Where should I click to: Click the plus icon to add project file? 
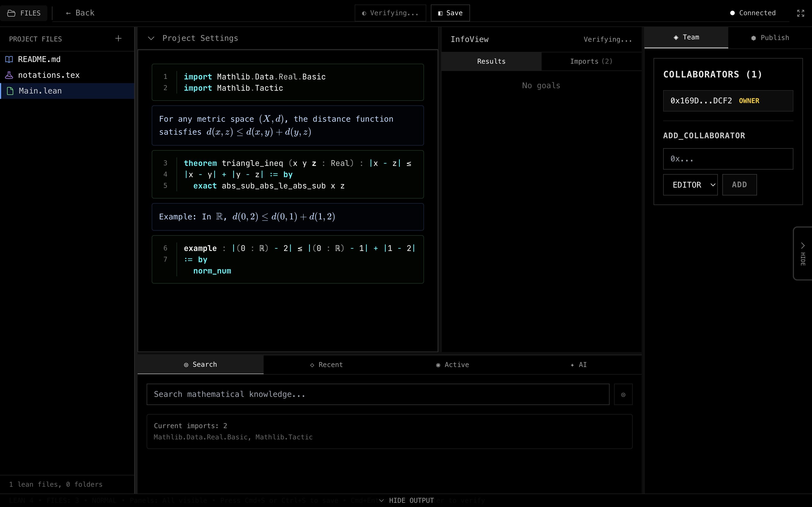pos(118,39)
